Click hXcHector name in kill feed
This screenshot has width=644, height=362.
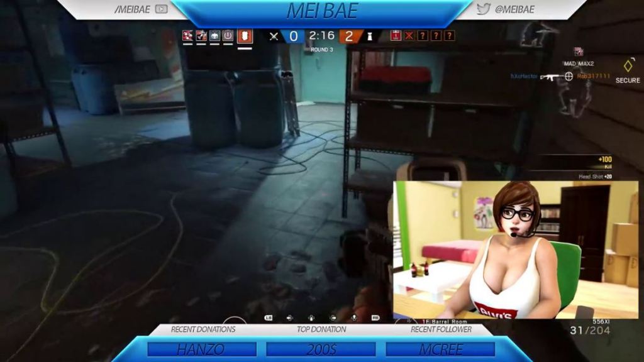524,76
